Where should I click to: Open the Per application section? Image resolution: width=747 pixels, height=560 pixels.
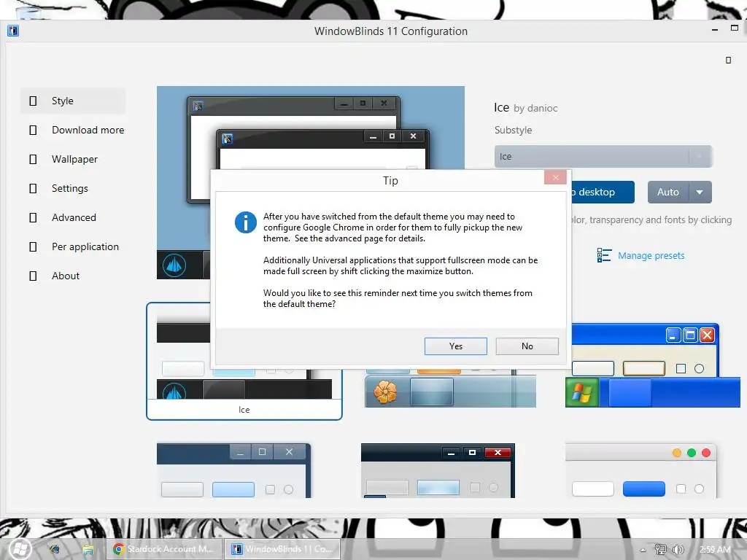pyautogui.click(x=74, y=246)
